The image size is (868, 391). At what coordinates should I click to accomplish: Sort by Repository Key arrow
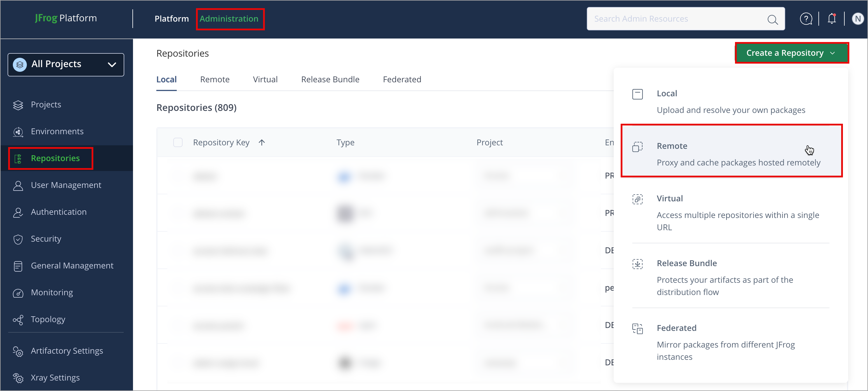pos(261,143)
